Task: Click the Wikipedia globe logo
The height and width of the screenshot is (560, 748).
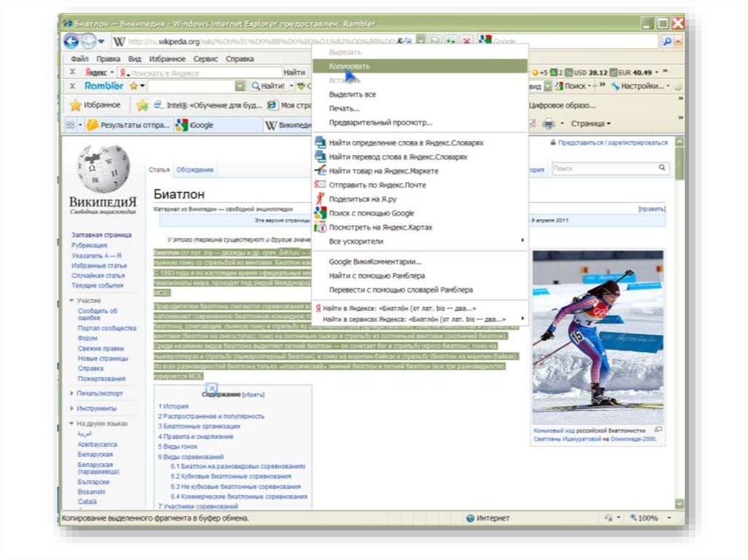Action: tap(104, 169)
